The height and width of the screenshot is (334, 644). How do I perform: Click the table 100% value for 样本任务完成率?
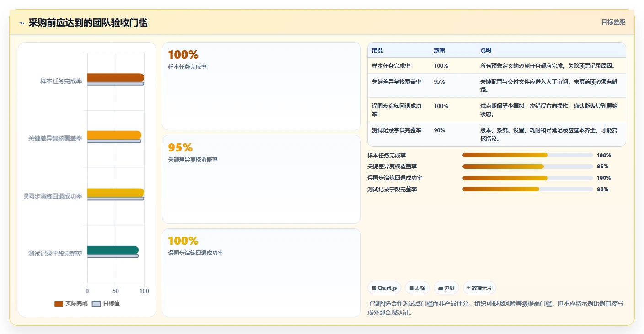pos(441,66)
